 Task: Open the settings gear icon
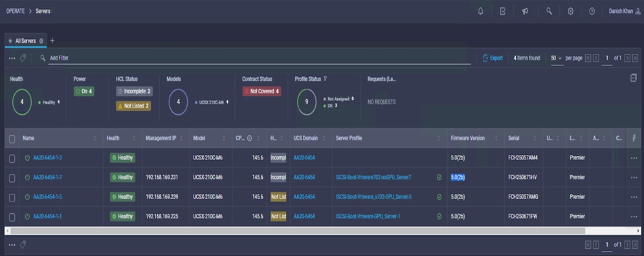570,12
